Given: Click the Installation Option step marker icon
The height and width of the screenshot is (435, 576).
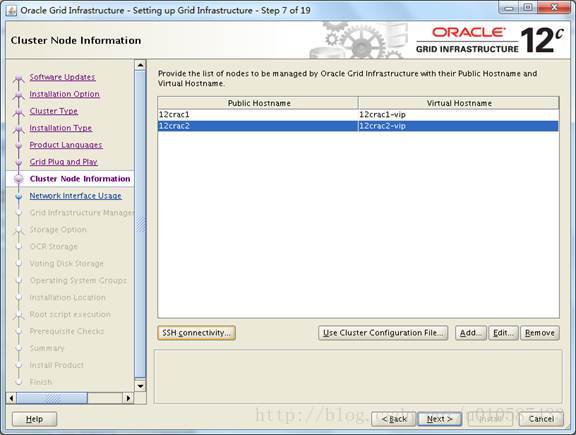Looking at the screenshot, I should coord(18,95).
